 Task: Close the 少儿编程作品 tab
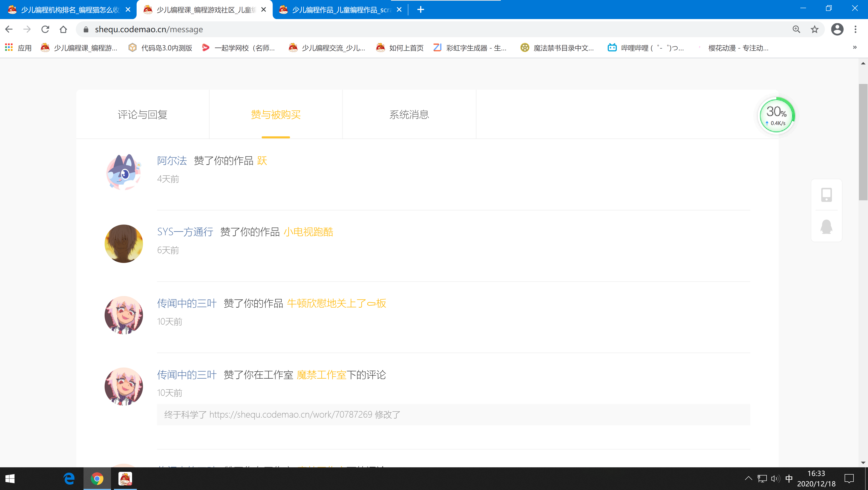[399, 10]
